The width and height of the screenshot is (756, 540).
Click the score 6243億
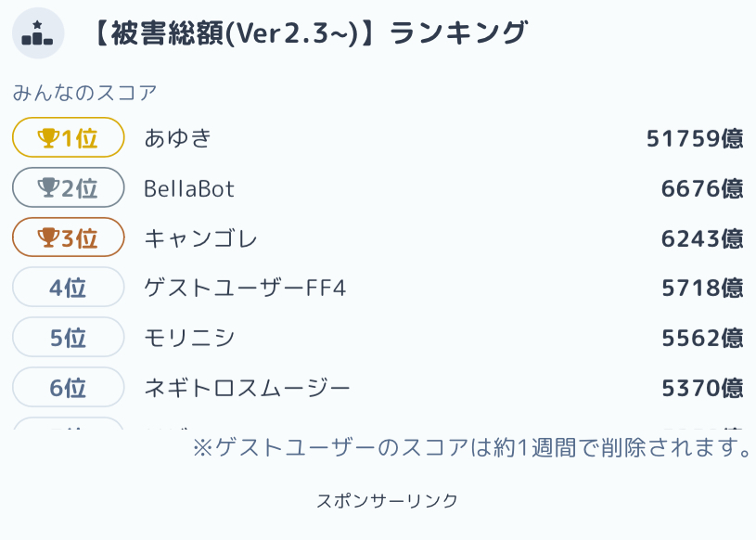(x=702, y=238)
